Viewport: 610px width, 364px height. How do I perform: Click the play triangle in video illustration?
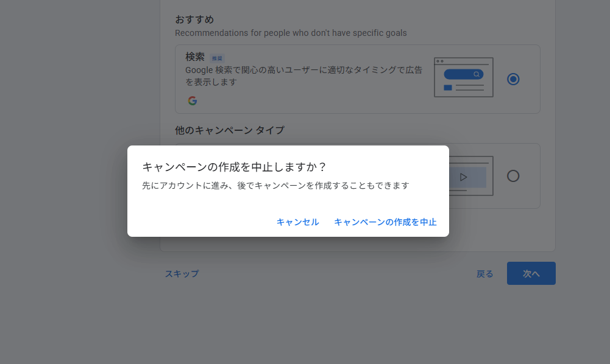point(463,177)
